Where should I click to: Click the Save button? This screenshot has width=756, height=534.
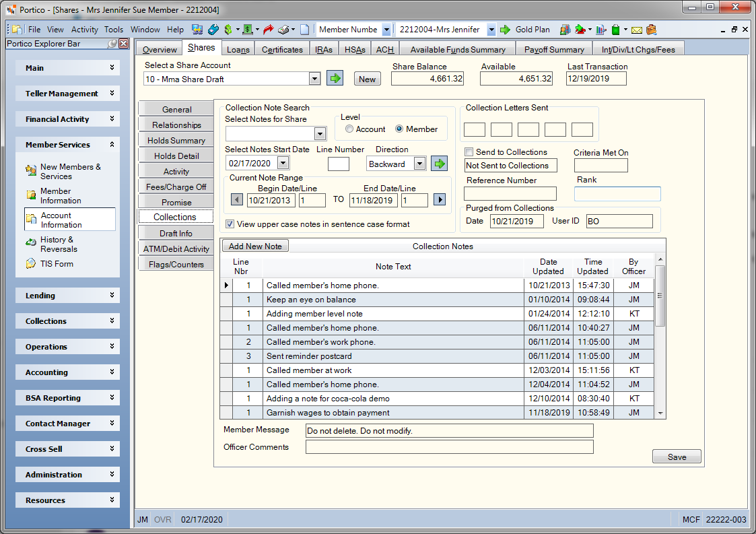pos(677,457)
